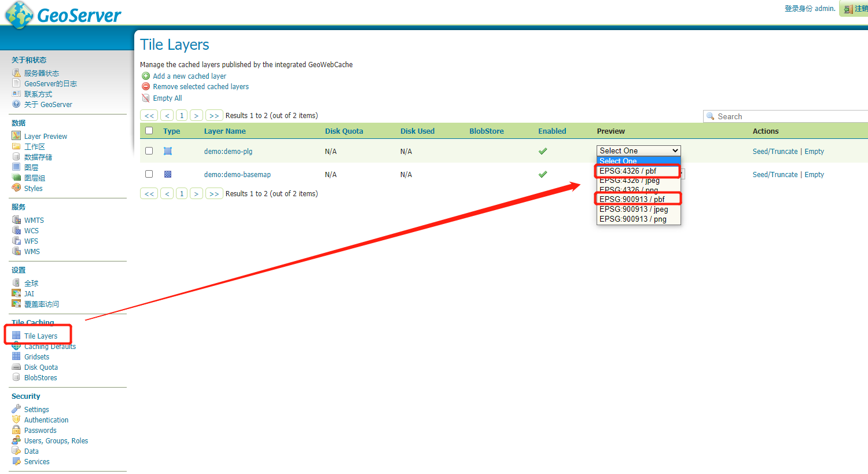The width and height of the screenshot is (868, 474).
Task: Sort the table by Type column
Action: pyautogui.click(x=171, y=131)
